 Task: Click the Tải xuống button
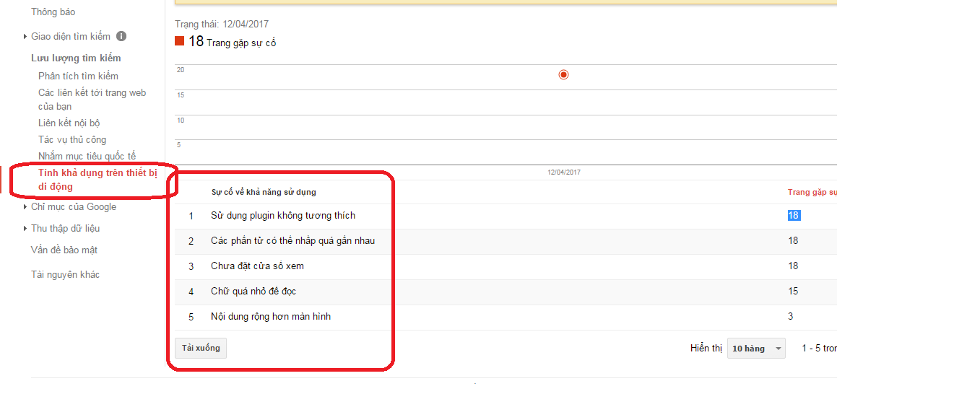pos(201,348)
